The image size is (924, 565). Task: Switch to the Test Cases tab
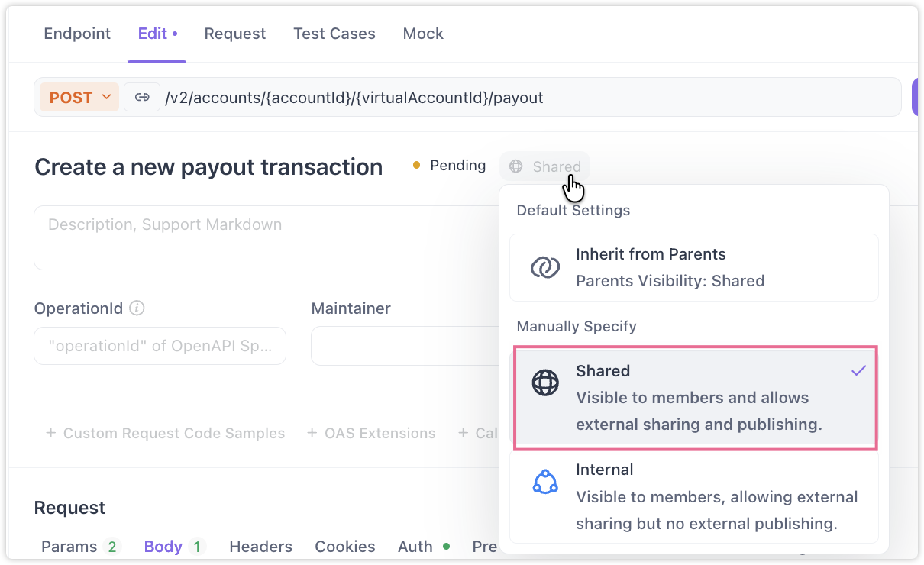[x=334, y=34]
